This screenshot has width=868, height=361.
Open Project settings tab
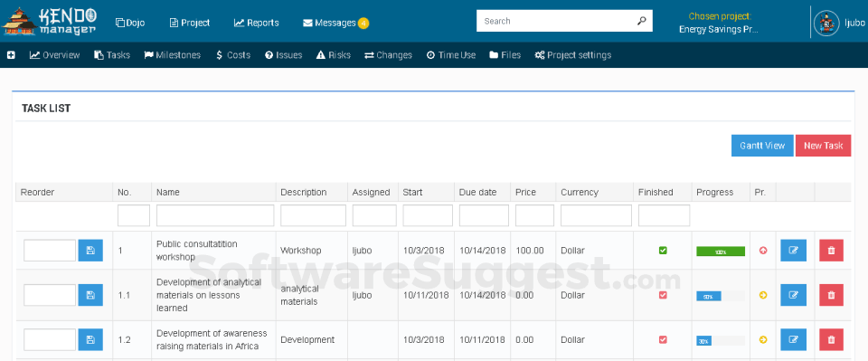(x=573, y=55)
